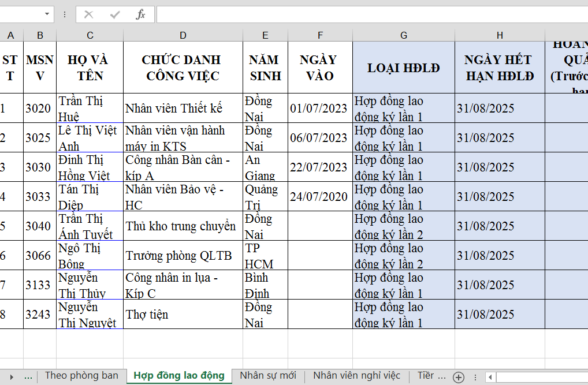The width and height of the screenshot is (588, 385).
Task: Select the Trần Thị Ánh Tuyết cell
Action: 90,226
